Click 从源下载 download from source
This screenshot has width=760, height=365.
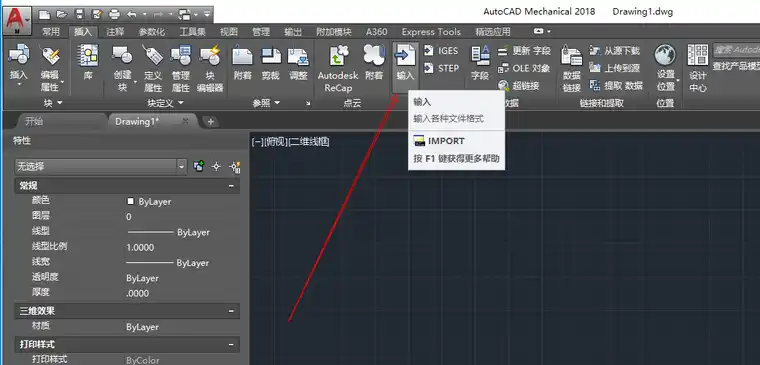614,50
